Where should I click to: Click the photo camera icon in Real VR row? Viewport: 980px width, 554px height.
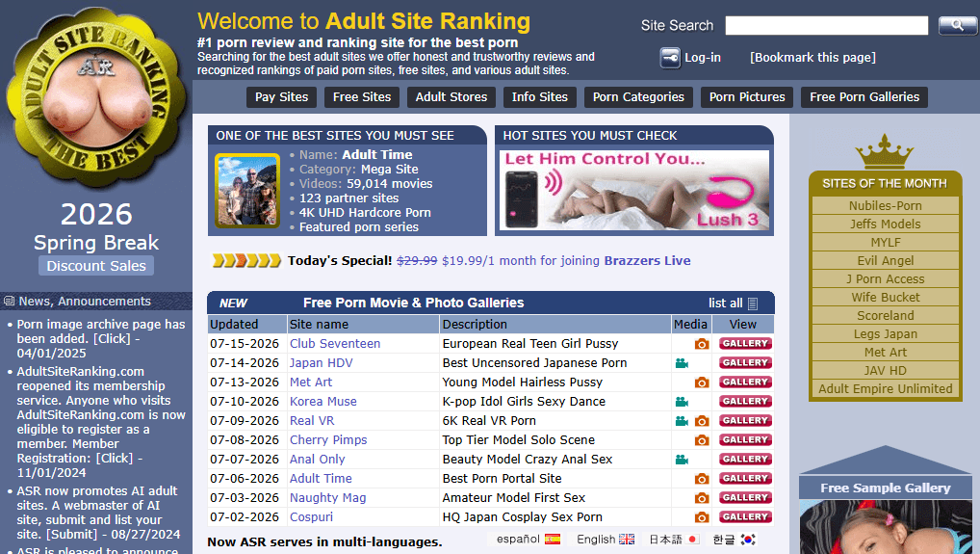click(x=701, y=421)
